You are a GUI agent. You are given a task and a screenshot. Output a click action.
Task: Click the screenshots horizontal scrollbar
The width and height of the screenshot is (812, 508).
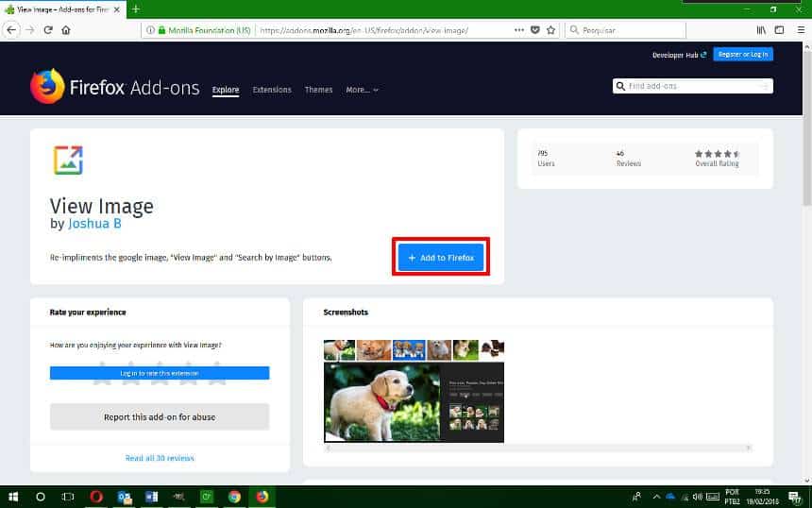[x=538, y=448]
